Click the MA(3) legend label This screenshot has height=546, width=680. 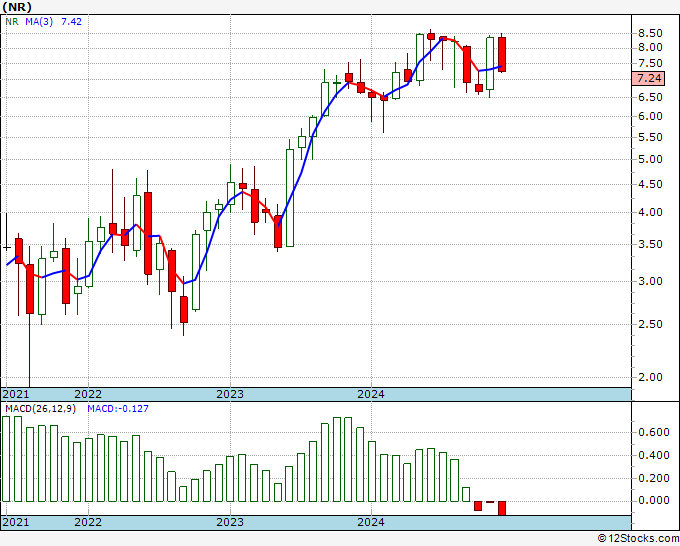(39, 21)
